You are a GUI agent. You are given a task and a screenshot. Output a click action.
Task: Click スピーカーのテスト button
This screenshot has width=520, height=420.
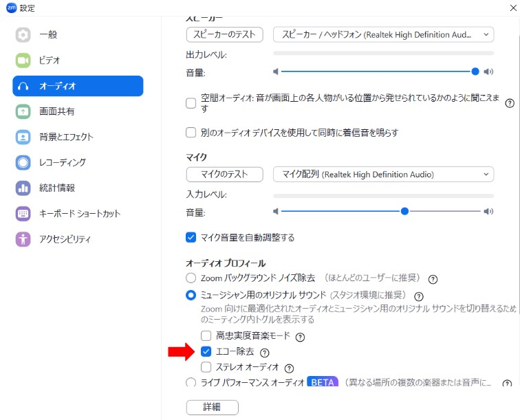[x=224, y=34]
